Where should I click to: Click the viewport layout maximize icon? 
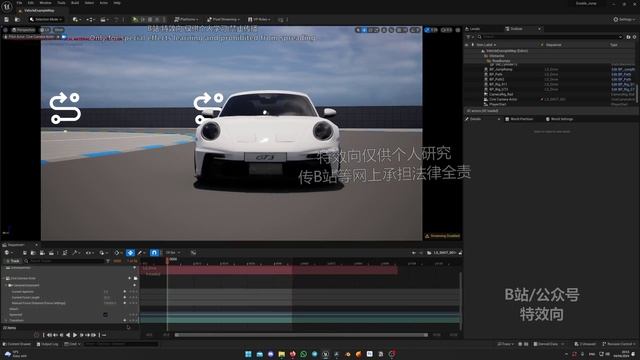[458, 30]
